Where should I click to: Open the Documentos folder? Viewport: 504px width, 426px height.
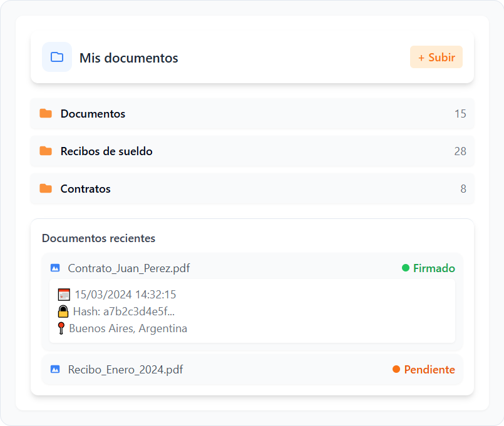click(93, 114)
